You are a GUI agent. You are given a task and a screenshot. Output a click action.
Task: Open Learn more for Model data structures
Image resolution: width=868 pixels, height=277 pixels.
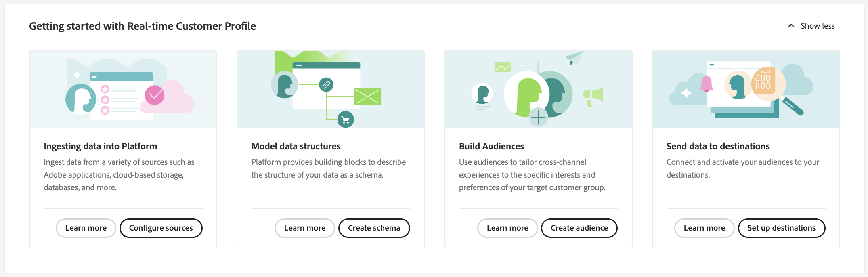pyautogui.click(x=305, y=228)
